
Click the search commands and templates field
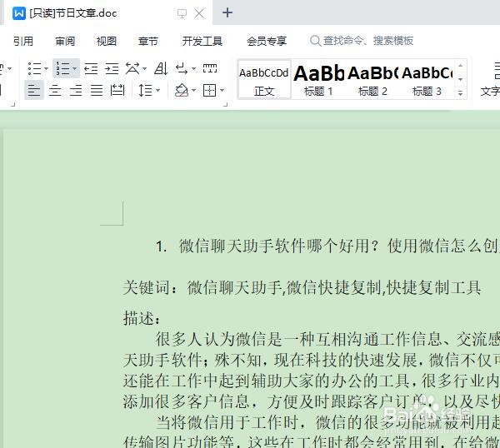(x=362, y=41)
